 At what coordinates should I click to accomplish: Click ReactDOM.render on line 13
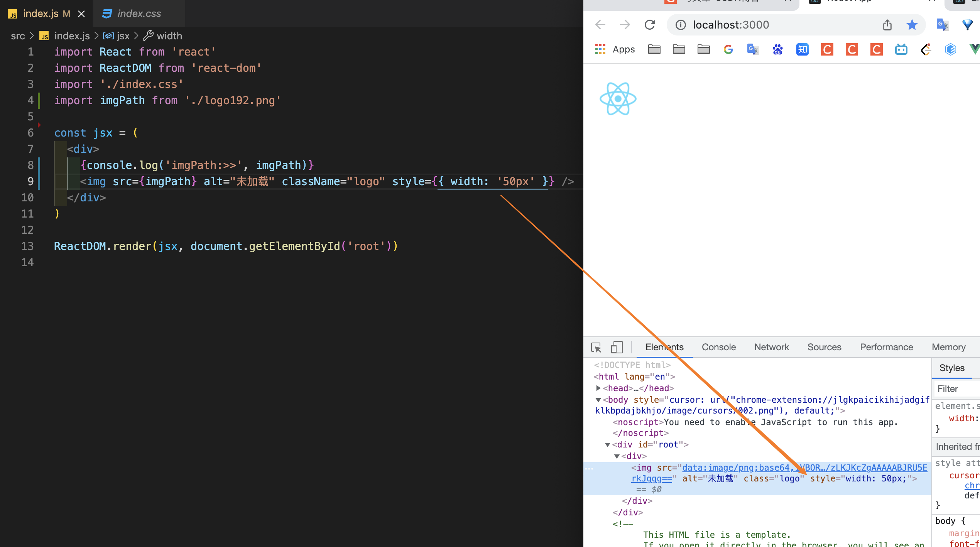click(x=103, y=246)
